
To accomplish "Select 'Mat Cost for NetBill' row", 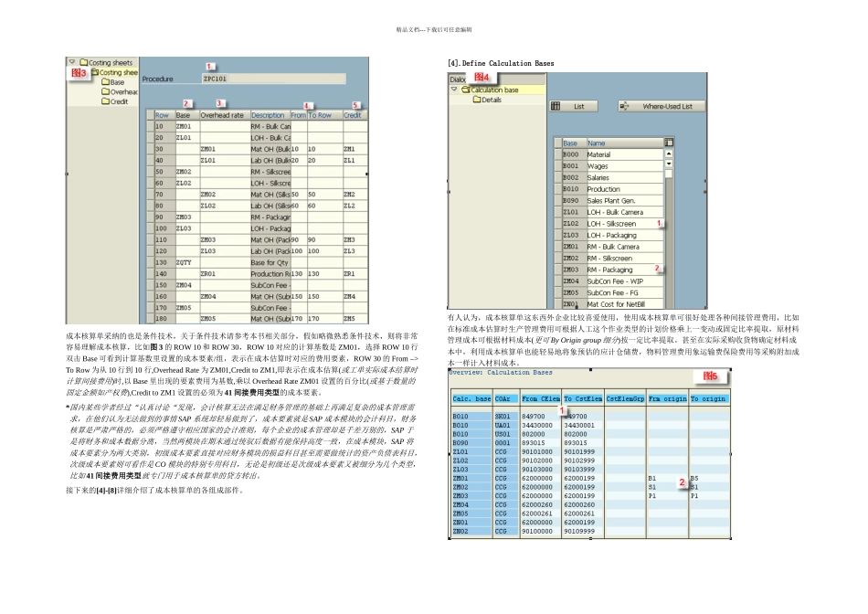I will (x=612, y=304).
